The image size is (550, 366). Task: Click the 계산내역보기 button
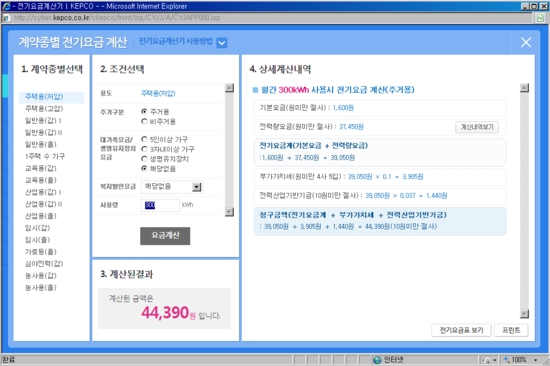click(x=477, y=127)
